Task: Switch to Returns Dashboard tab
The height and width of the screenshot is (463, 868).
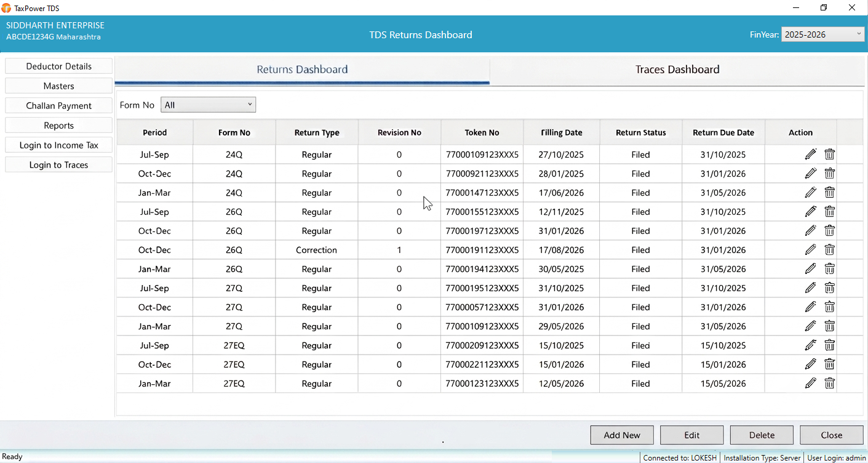Action: (302, 70)
